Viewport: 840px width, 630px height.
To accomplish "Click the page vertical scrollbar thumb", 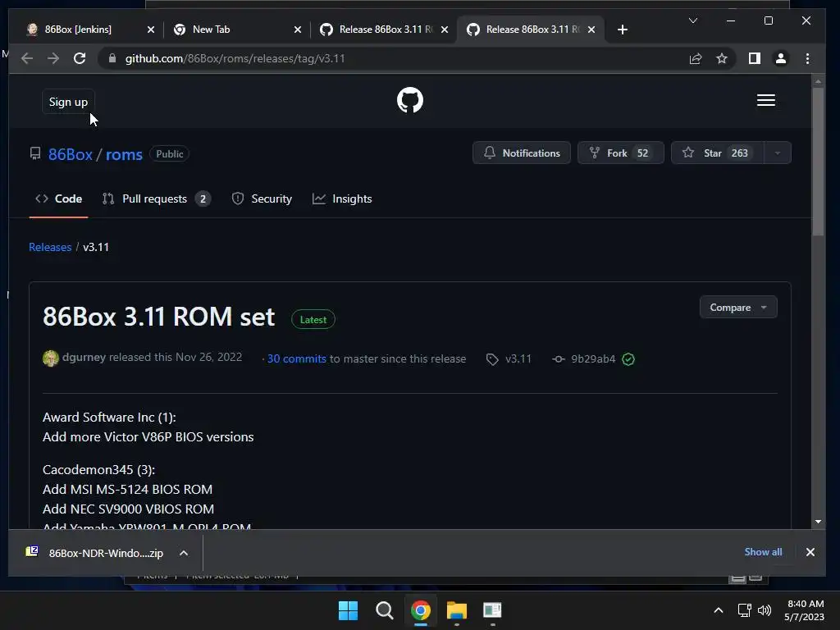I will coord(818,161).
